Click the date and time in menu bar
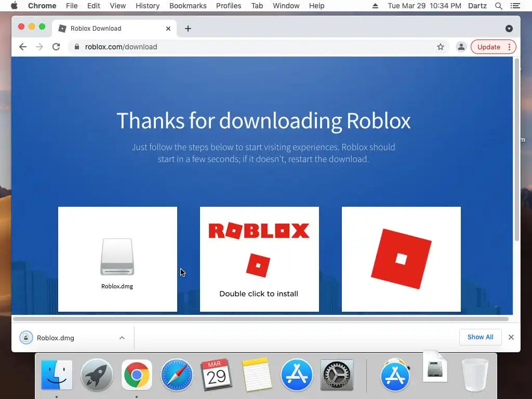The height and width of the screenshot is (399, 532). (424, 6)
